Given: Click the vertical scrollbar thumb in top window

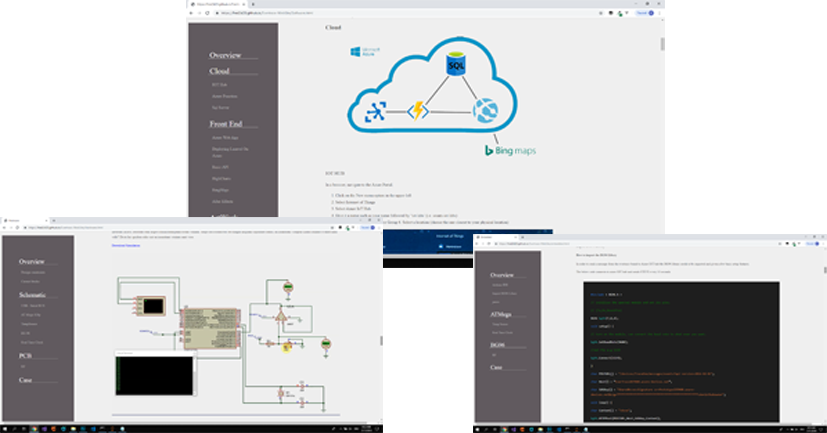Looking at the screenshot, I should point(662,44).
